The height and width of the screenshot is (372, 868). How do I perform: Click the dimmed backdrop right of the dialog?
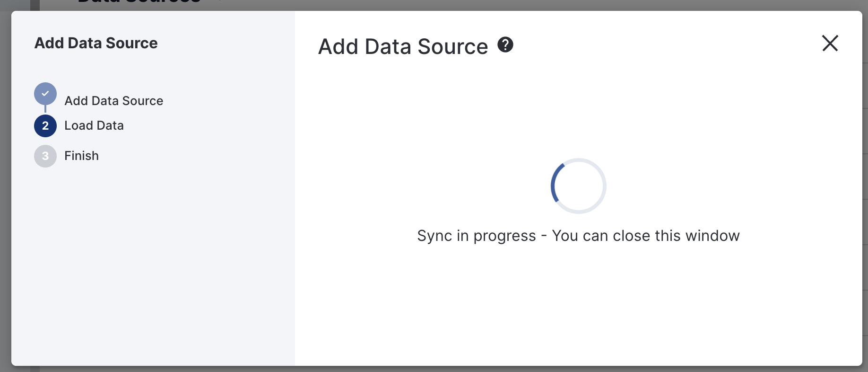[865, 189]
